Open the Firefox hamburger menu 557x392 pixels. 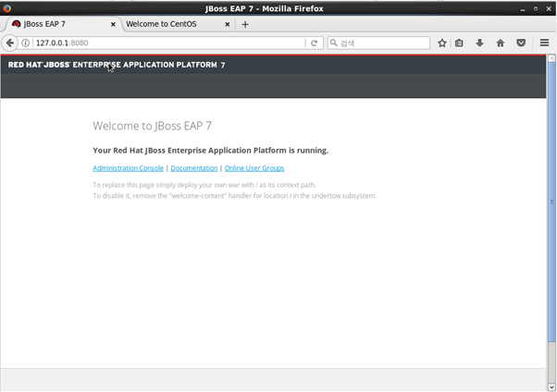click(x=544, y=43)
